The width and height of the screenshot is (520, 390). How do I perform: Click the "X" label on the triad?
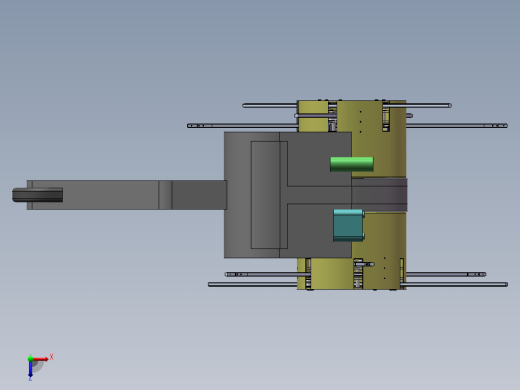[x=52, y=357]
